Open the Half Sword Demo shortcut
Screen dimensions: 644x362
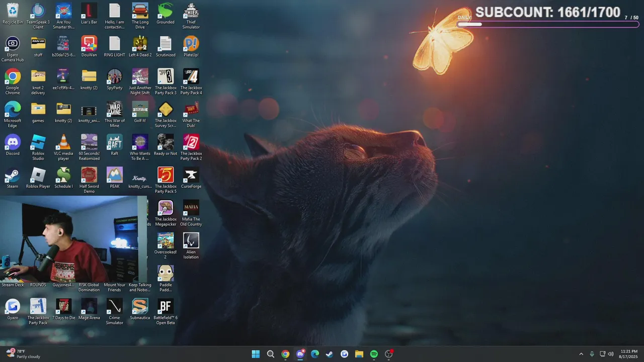pos(89,180)
